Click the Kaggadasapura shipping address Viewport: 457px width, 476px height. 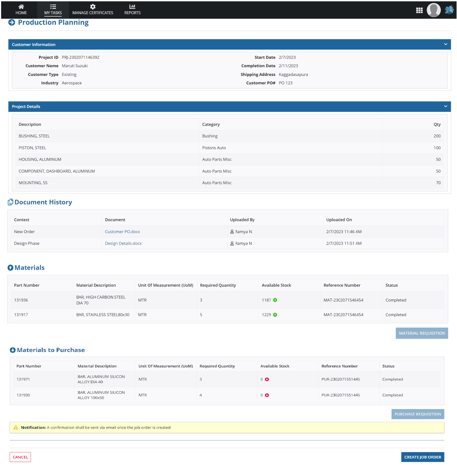click(x=293, y=75)
